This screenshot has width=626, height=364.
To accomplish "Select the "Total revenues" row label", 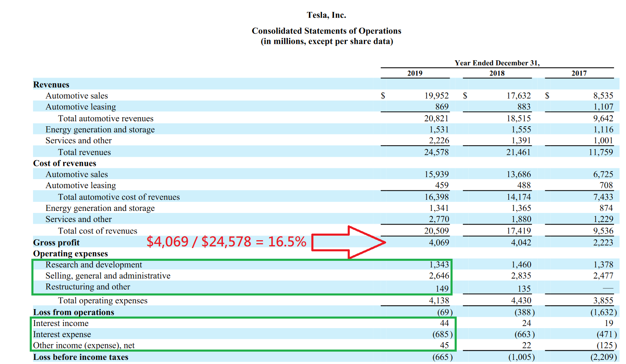I will coord(84,152).
